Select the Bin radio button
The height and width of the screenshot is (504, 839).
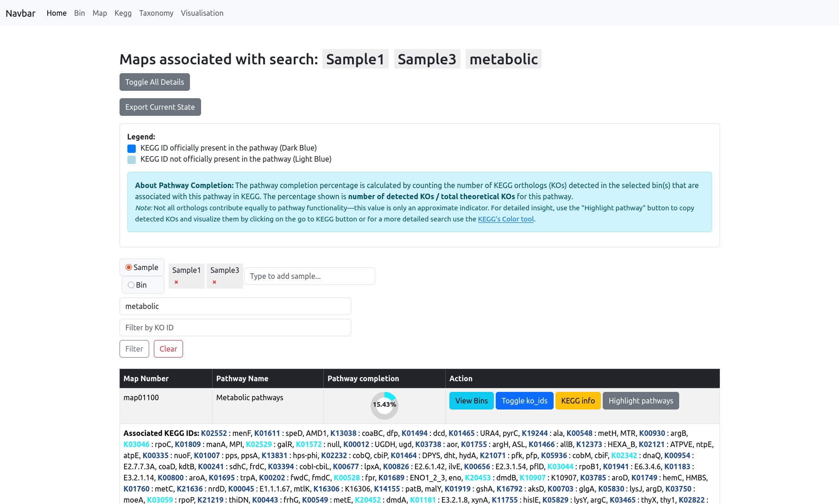[131, 285]
